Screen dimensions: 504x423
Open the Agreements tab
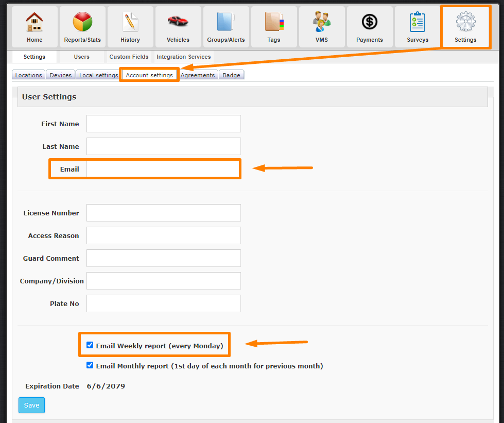click(197, 75)
